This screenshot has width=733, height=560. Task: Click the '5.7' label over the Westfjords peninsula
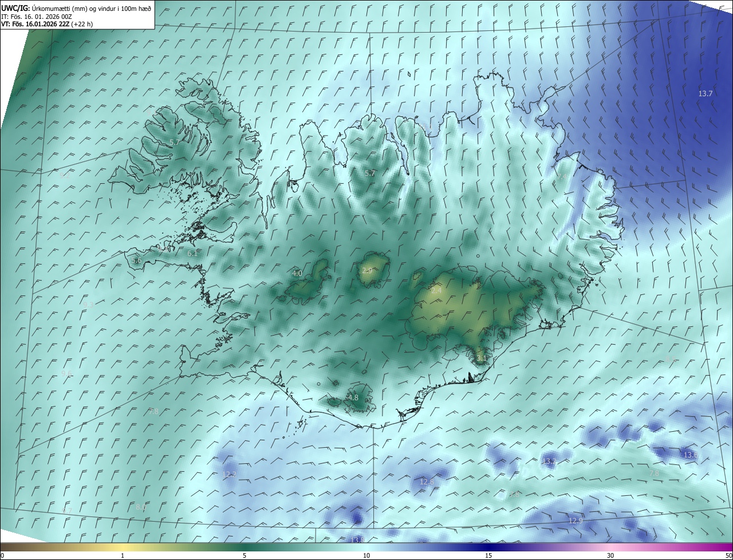[175, 142]
